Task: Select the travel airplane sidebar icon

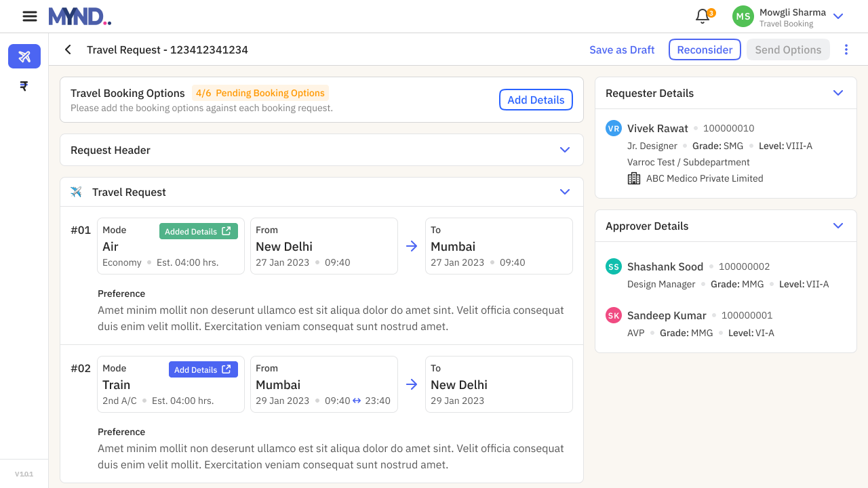Action: coord(24,56)
